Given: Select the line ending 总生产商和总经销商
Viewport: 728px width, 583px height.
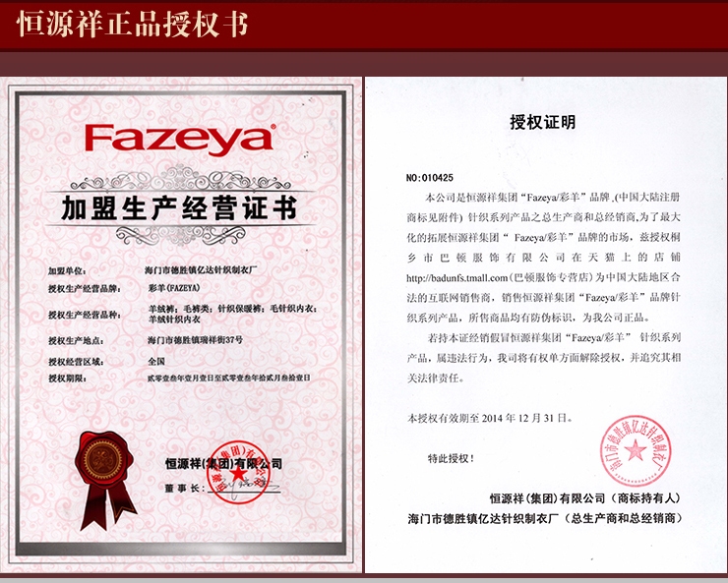Looking at the screenshot, I should (545, 518).
